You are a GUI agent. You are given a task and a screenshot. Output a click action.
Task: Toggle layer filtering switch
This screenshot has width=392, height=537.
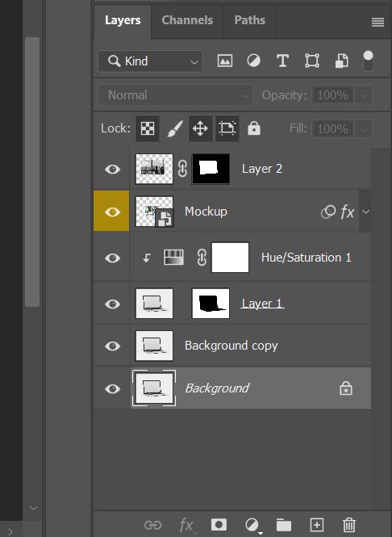368,61
